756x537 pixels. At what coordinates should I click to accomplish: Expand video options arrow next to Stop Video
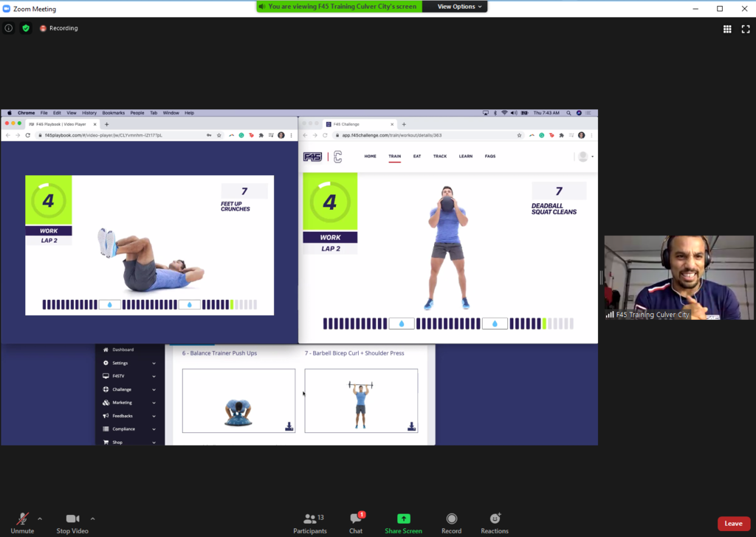click(92, 519)
